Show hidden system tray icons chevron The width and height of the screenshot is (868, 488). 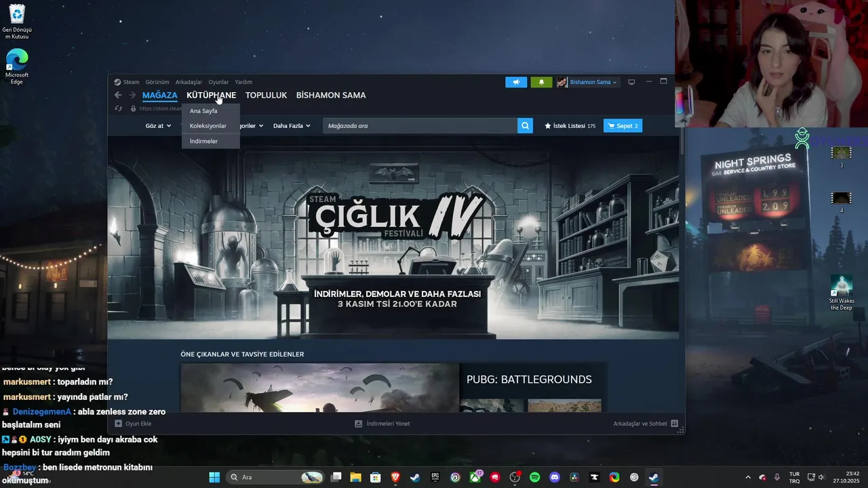click(748, 477)
